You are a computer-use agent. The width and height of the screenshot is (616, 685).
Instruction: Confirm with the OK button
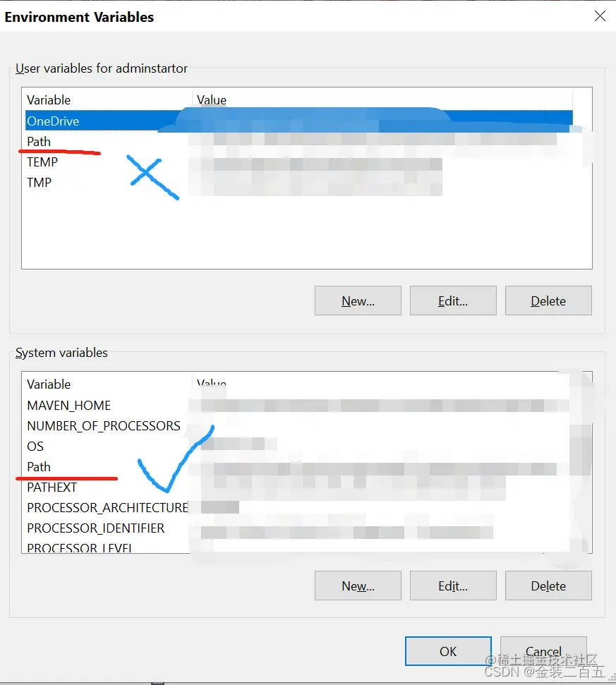click(448, 651)
